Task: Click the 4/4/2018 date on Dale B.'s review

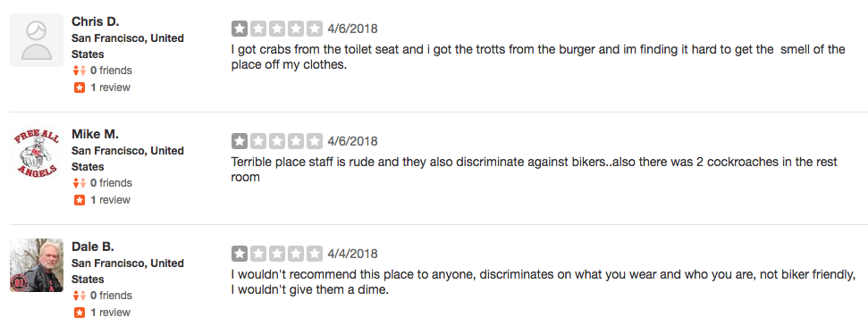Action: click(352, 254)
